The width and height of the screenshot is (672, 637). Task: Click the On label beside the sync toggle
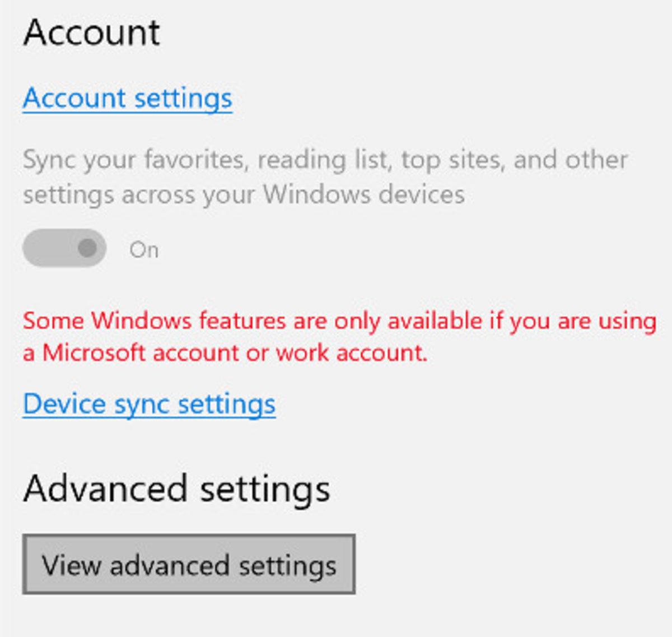pos(144,249)
